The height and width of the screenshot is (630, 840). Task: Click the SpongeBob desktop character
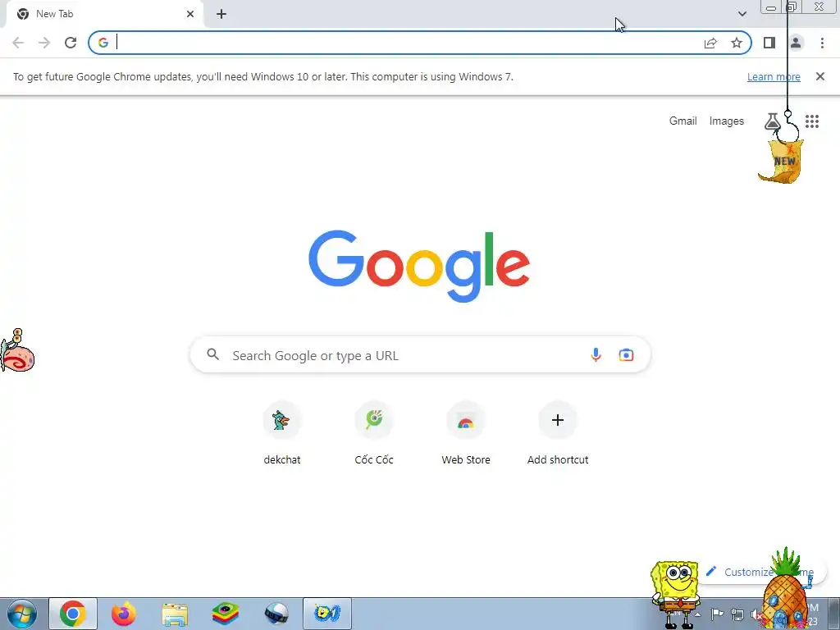tap(675, 594)
